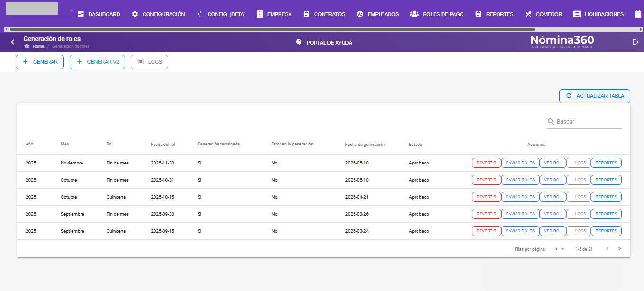
Task: Click the calendar icon at the menu's right end
Action: click(638, 14)
